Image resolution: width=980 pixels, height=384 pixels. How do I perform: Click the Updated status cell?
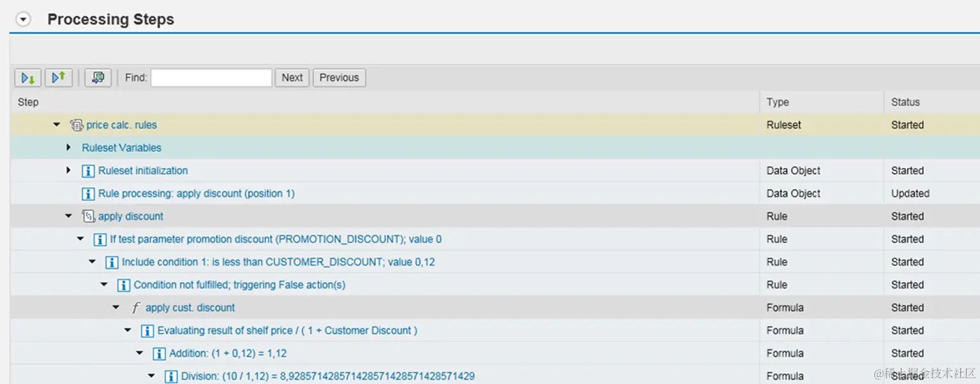coord(910,194)
